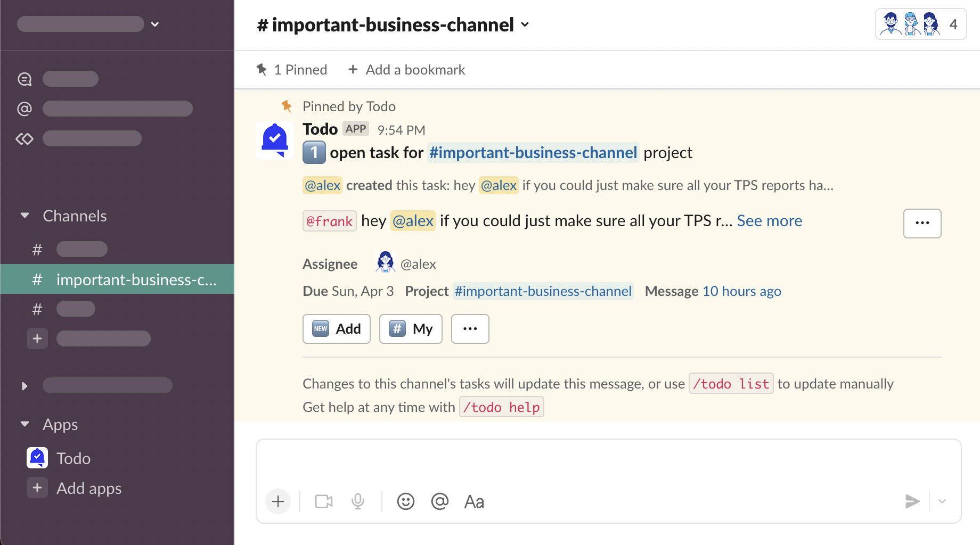Open the important-business-channel name dropdown
Image resolution: width=980 pixels, height=545 pixels.
pos(525,24)
